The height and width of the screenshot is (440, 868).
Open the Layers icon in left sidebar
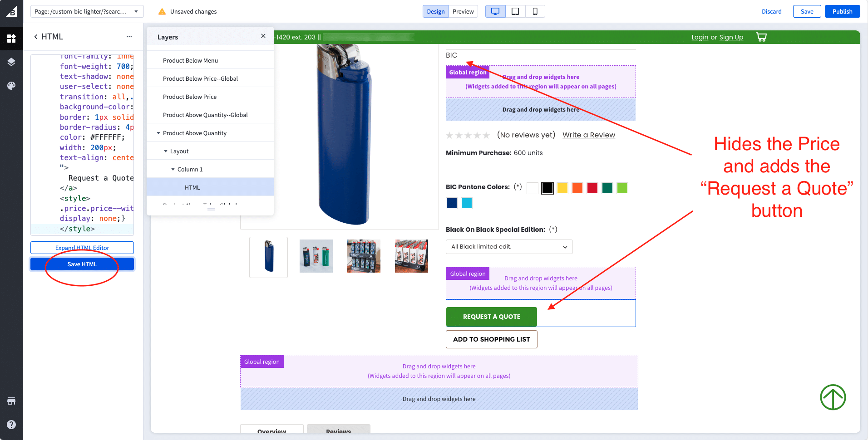(x=11, y=62)
